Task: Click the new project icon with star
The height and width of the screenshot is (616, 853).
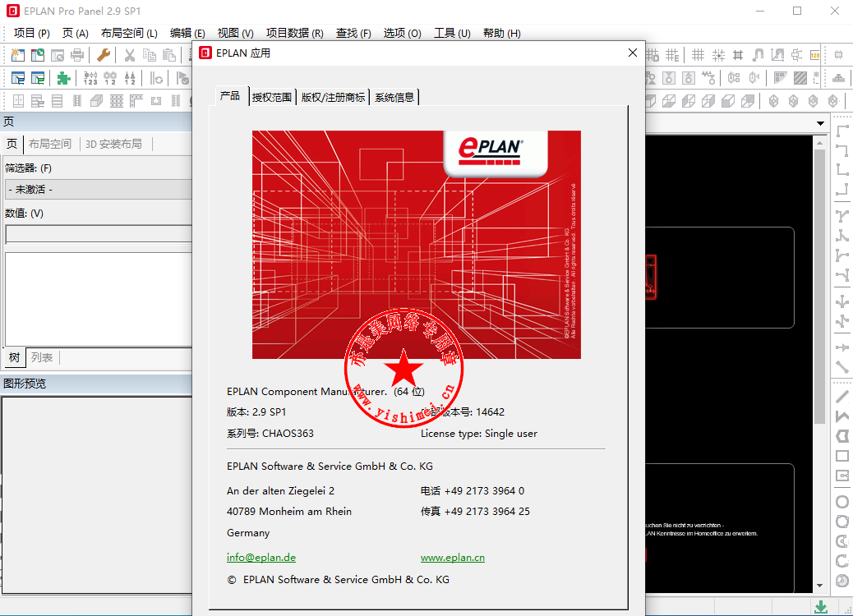Action: point(18,55)
